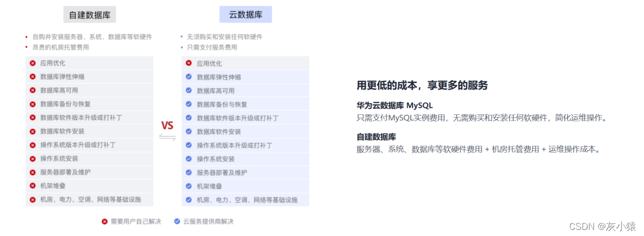Click red cross icon beside 数据库软件安装 in 自建数据库 list
The width and height of the screenshot is (644, 236).
point(33,131)
